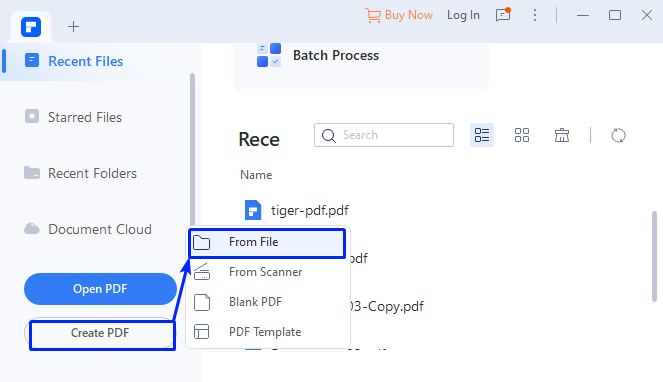Viewport: 663px width, 382px height.
Task: Click Log In
Action: pos(463,15)
